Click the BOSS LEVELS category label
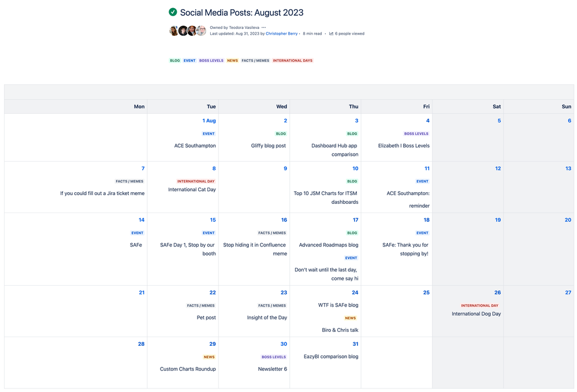Image resolution: width=577 pixels, height=392 pixels. (211, 60)
